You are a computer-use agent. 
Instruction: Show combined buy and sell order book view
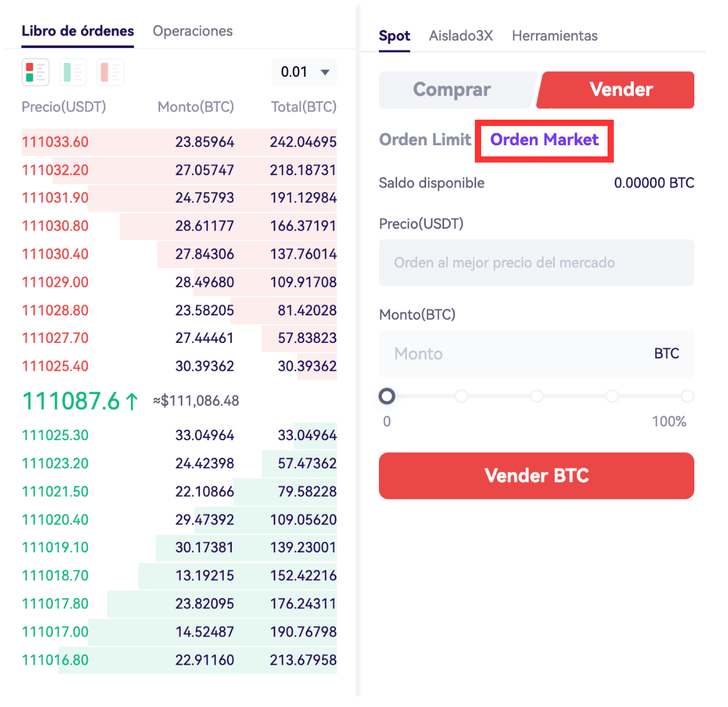(36, 72)
